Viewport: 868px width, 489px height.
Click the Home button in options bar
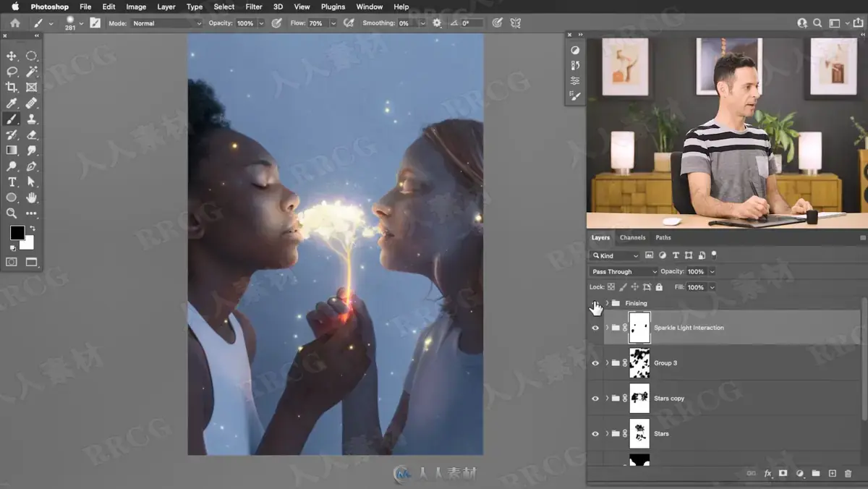pos(14,23)
